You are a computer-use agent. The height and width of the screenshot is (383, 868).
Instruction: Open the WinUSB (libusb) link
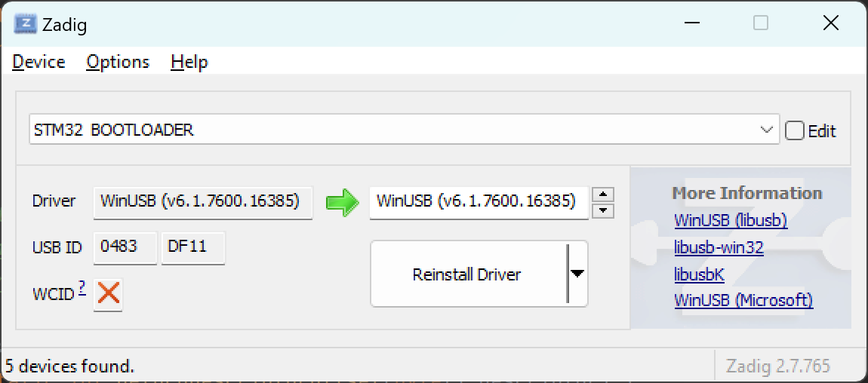coord(731,220)
